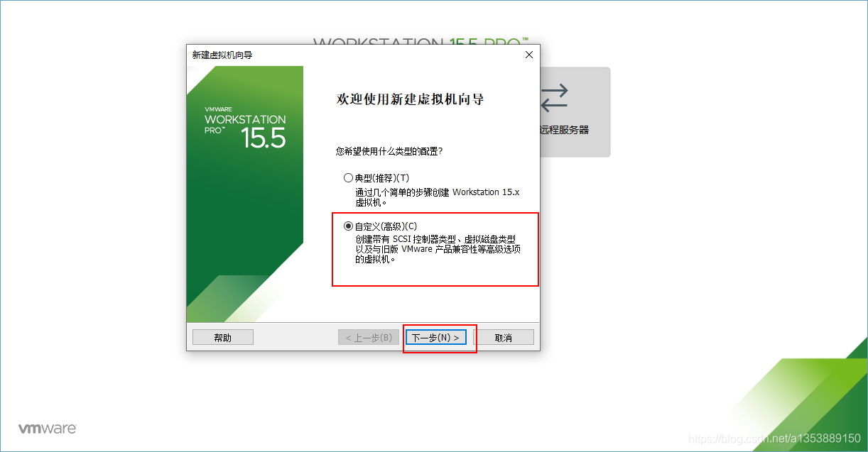
Task: Click the 下一步(N) > button
Action: [435, 338]
